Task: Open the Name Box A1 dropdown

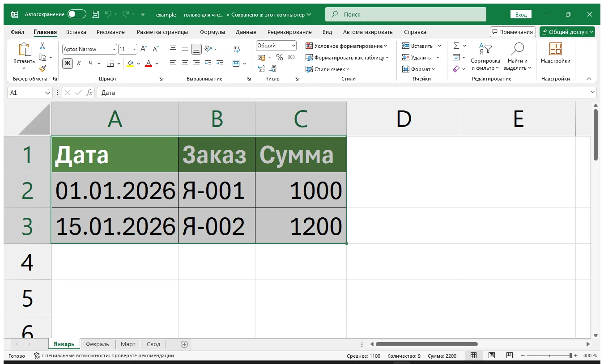Action: pyautogui.click(x=48, y=93)
